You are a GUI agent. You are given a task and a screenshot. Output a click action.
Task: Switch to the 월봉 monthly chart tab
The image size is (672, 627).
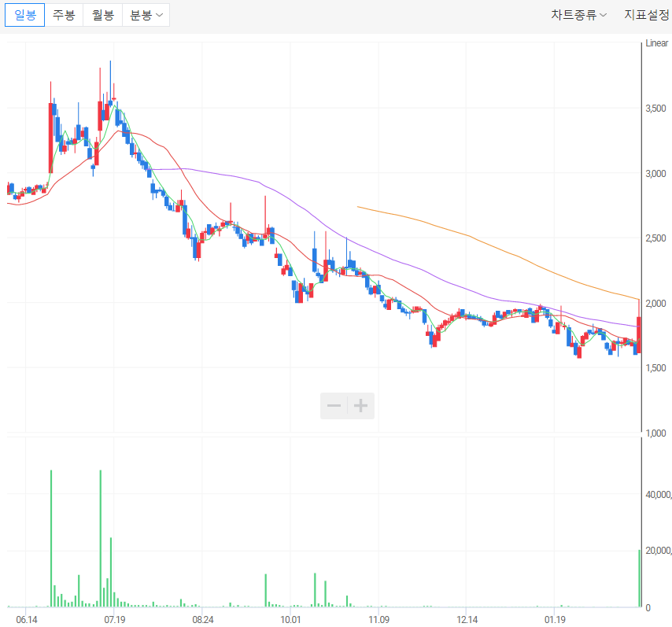point(103,15)
